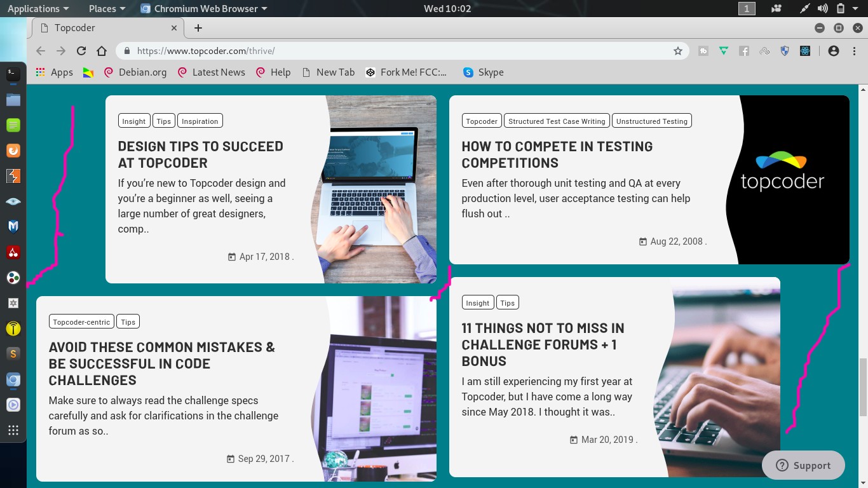Image resolution: width=868 pixels, height=488 pixels.
Task: Click the gray linked-circles extension icon
Action: pos(764,51)
